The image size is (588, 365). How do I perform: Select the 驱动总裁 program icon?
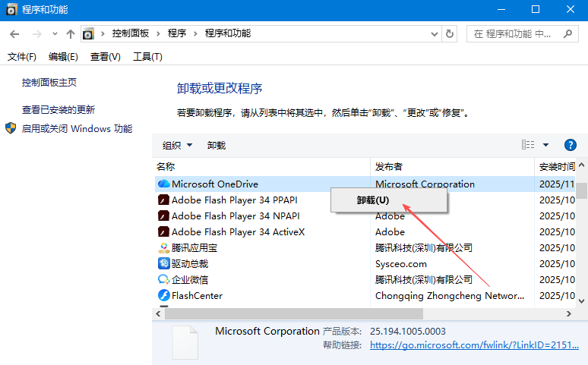pos(163,263)
